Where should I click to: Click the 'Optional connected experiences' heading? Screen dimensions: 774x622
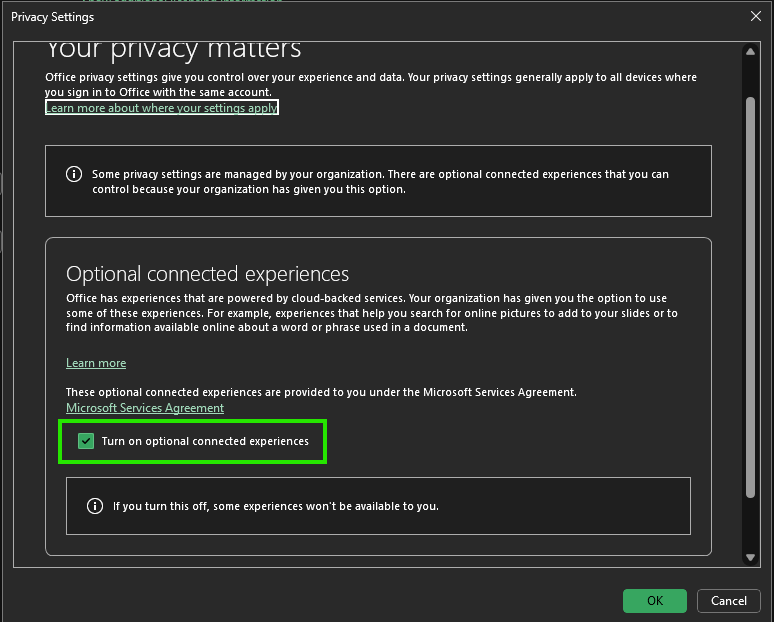pyautogui.click(x=207, y=274)
